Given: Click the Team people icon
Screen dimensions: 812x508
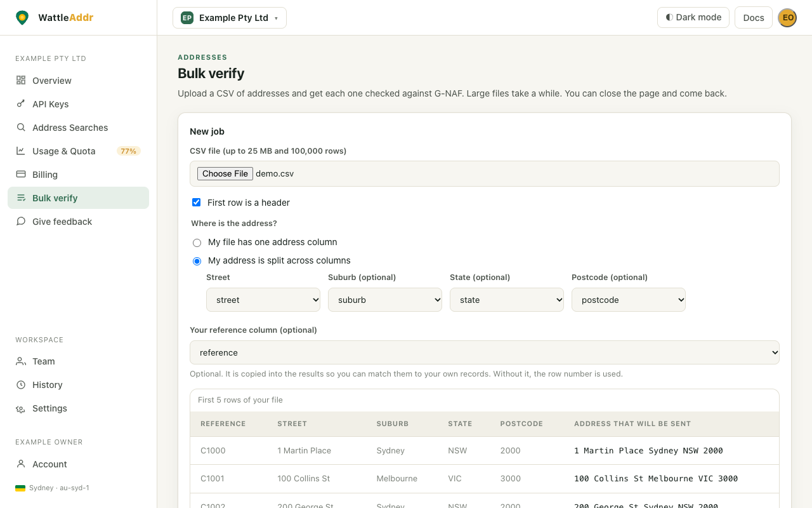Looking at the screenshot, I should pos(21,361).
